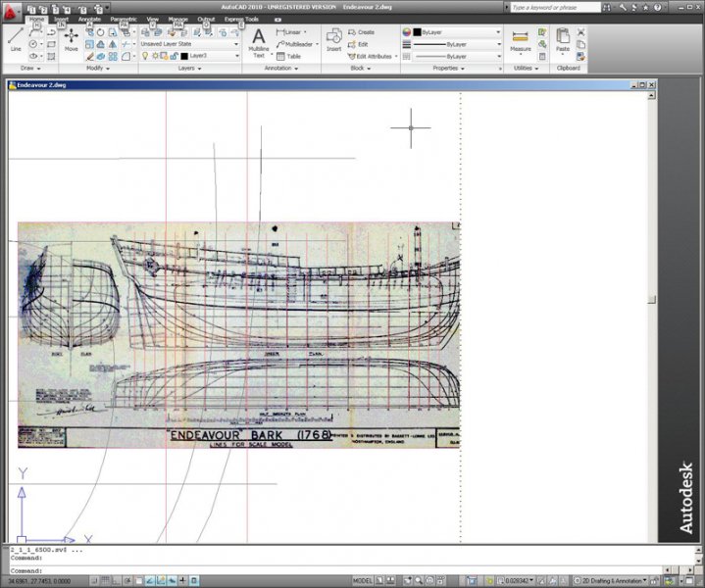Click Create block button
This screenshot has height=588, width=705.
coord(361,32)
